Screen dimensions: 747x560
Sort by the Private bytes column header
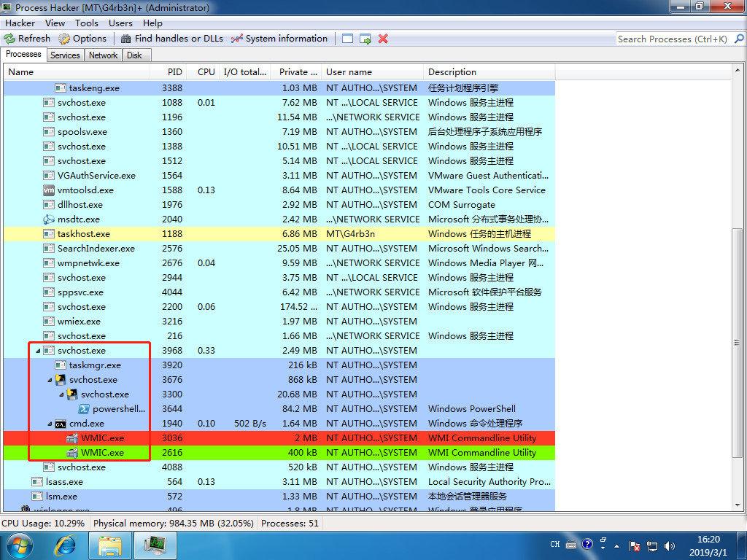(296, 72)
